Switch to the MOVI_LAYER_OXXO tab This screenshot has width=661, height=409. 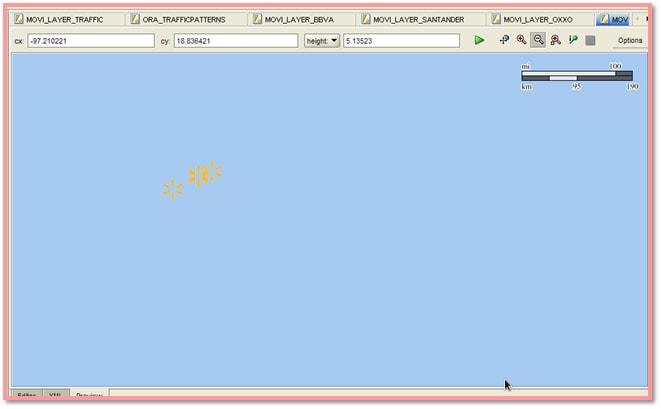pyautogui.click(x=538, y=19)
